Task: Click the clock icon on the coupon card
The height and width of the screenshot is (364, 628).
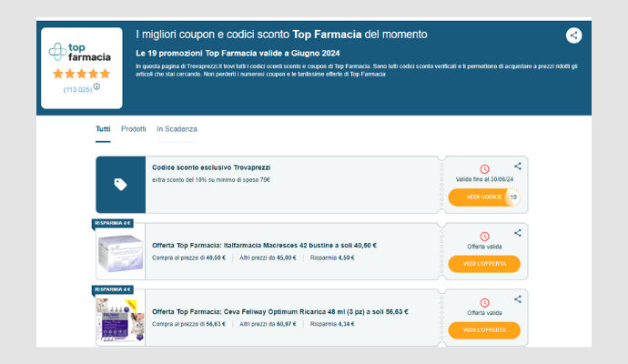Action: 484,169
